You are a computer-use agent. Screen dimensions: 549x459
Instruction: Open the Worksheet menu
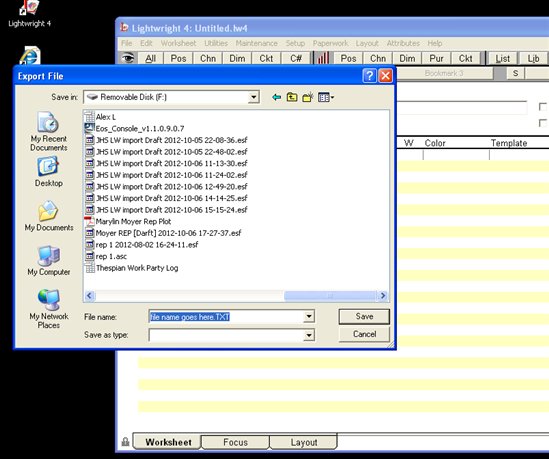click(178, 43)
